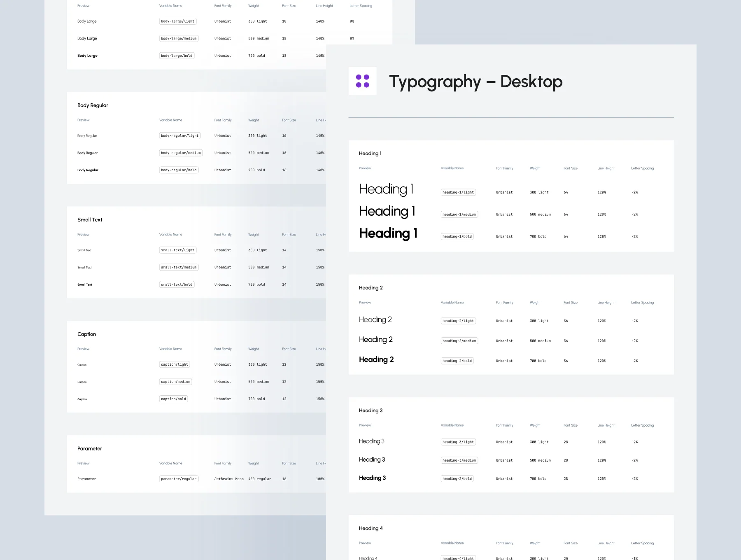Click the body-regular/light variable chip
This screenshot has height=560, width=741.
(180, 136)
